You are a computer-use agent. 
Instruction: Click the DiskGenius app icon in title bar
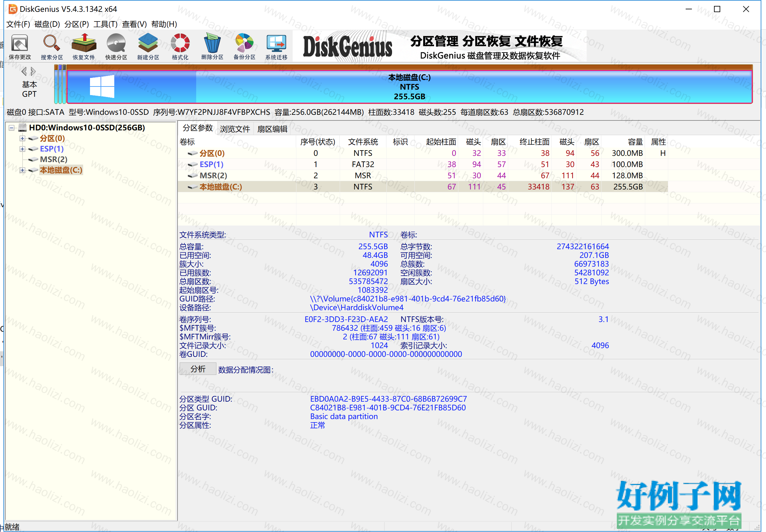[x=12, y=9]
